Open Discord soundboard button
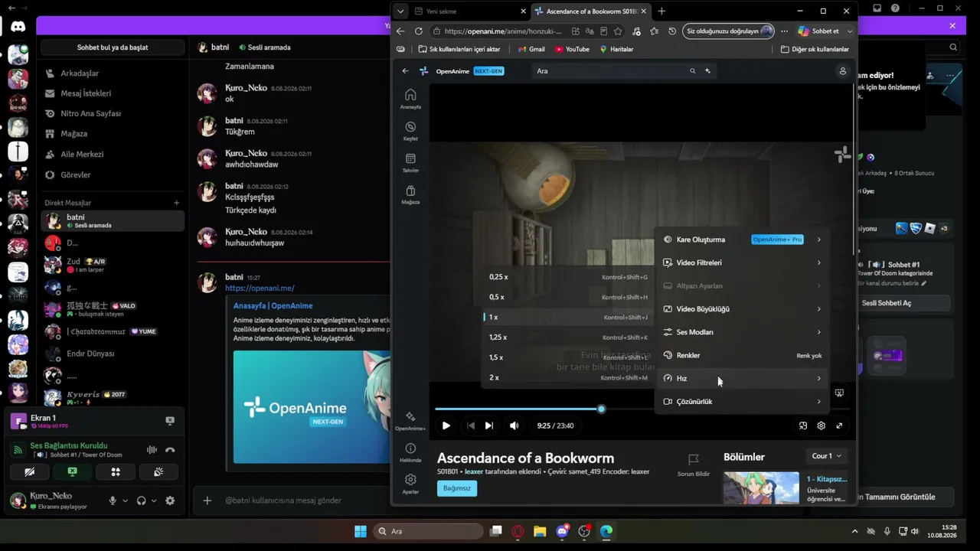980x551 pixels. 158,472
